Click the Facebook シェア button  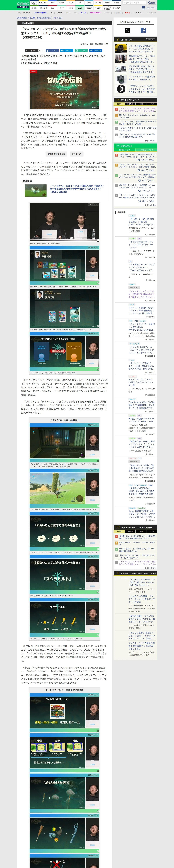pyautogui.click(x=52, y=50)
